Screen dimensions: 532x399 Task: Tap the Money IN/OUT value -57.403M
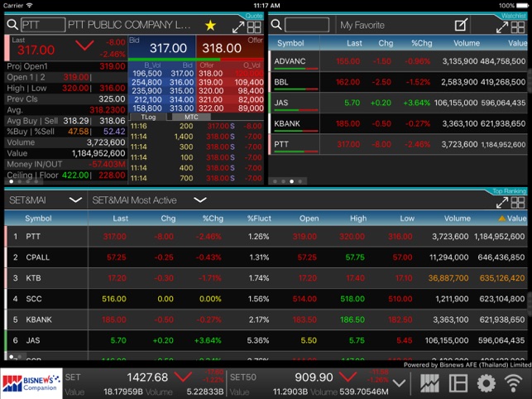(107, 165)
